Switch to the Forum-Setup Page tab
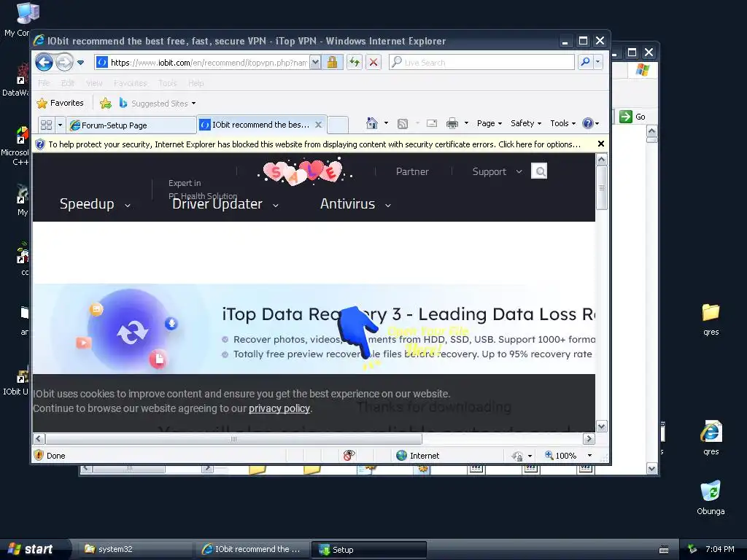Viewport: 747px width, 560px height. [x=131, y=125]
